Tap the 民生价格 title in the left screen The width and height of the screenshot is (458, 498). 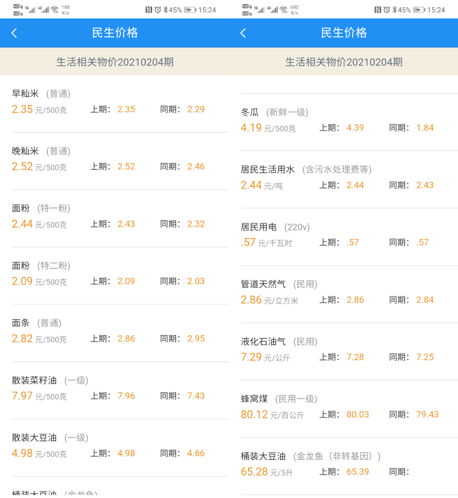115,33
